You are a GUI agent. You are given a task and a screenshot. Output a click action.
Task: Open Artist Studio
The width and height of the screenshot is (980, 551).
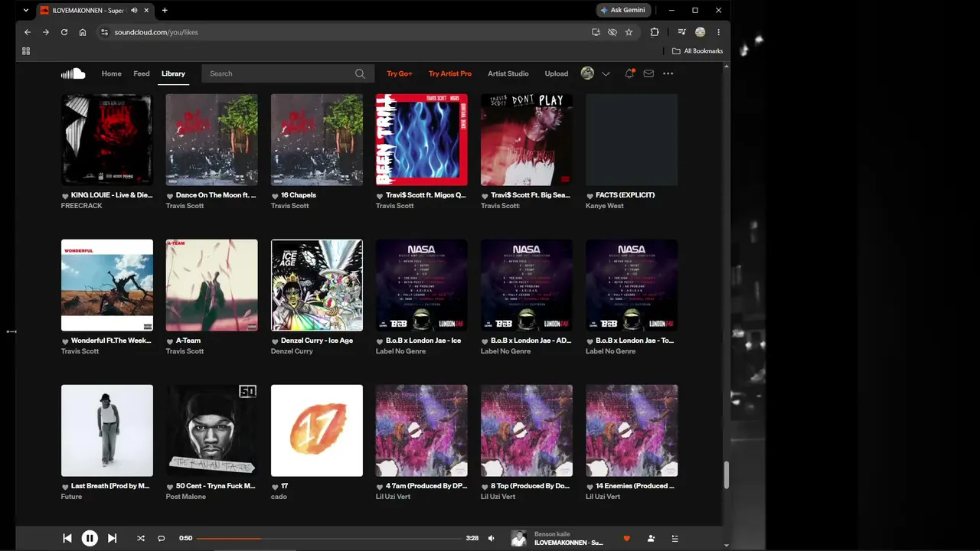click(508, 73)
